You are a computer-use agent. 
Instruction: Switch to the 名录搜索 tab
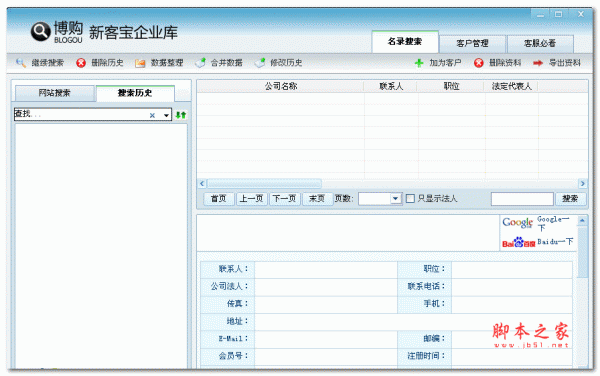click(x=405, y=42)
